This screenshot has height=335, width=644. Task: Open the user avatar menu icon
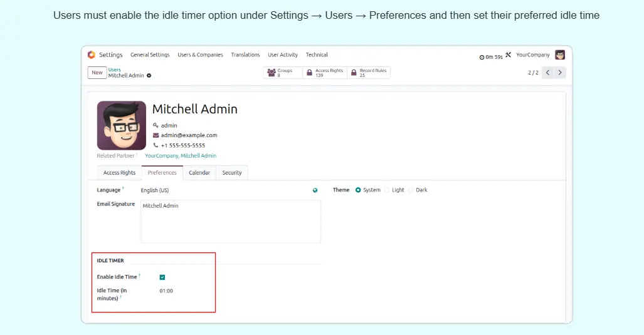(x=560, y=55)
